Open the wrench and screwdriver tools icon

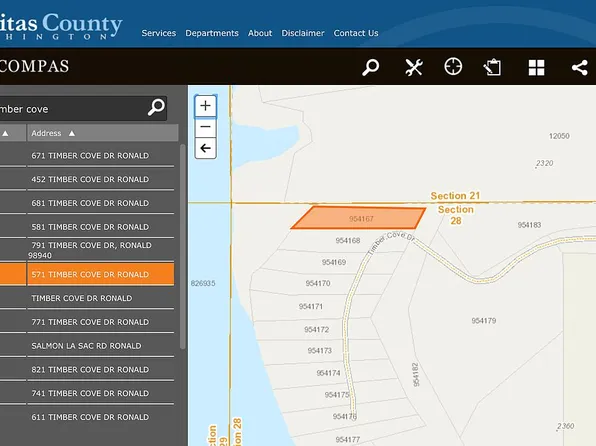[x=414, y=68]
